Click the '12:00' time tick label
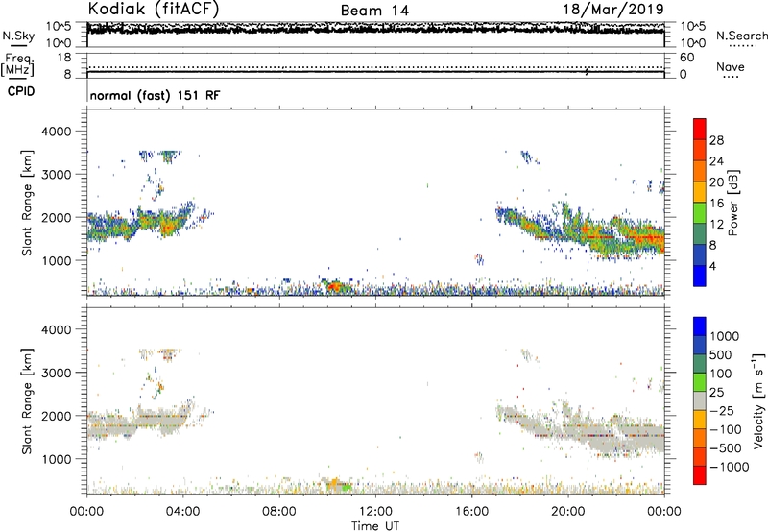Screen dimensions: 768x532 pos(375,512)
